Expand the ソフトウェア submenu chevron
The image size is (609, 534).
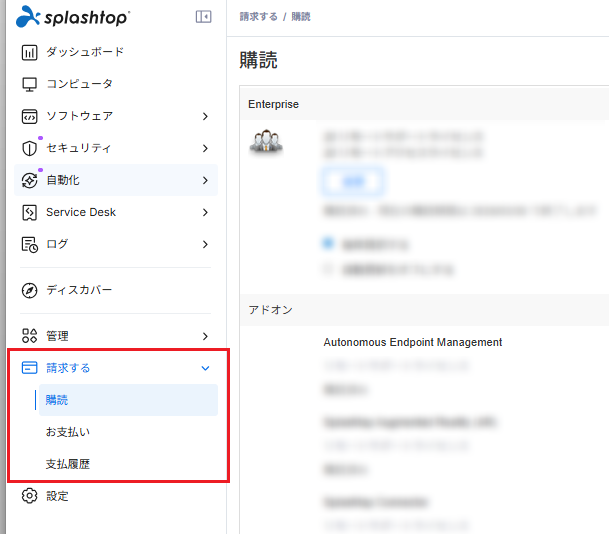pyautogui.click(x=205, y=116)
